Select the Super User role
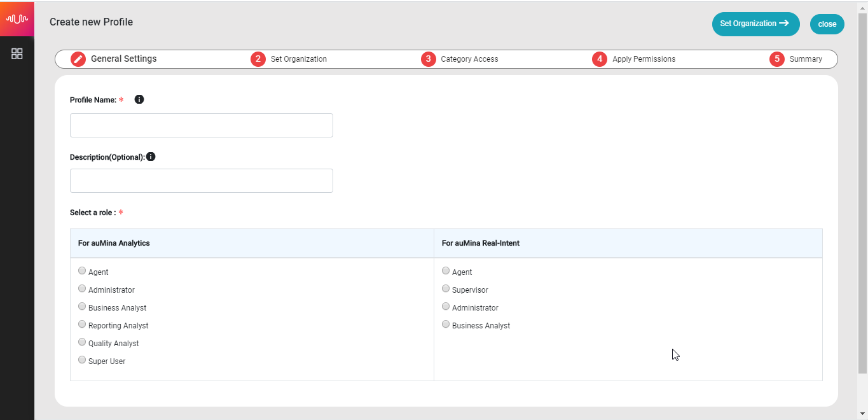The height and width of the screenshot is (420, 868). pyautogui.click(x=82, y=360)
